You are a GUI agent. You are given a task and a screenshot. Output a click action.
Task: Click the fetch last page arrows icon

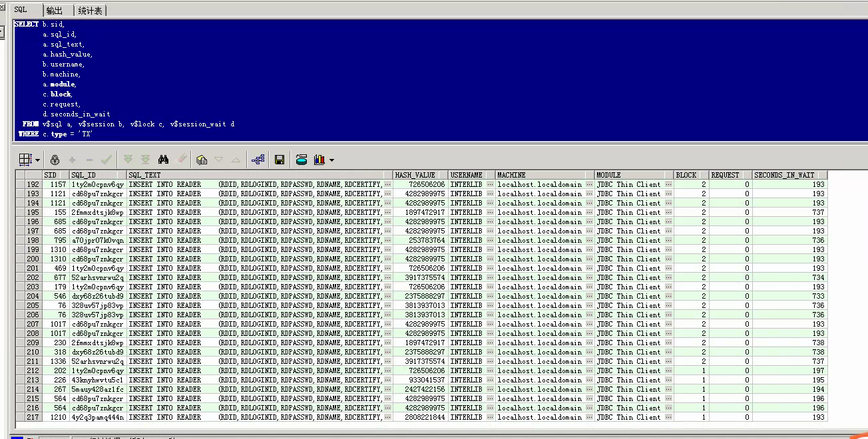[x=146, y=160]
